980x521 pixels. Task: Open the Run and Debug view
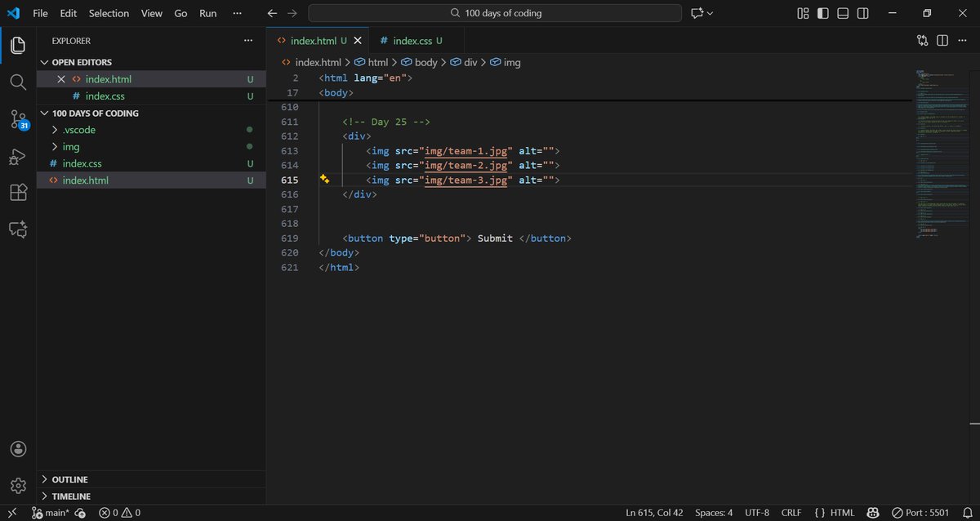[x=18, y=156]
